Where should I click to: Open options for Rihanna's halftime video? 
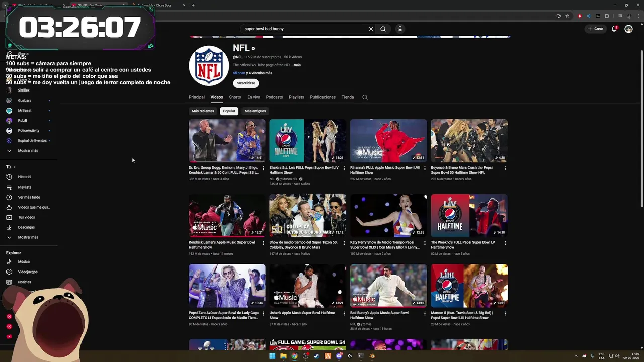(425, 168)
